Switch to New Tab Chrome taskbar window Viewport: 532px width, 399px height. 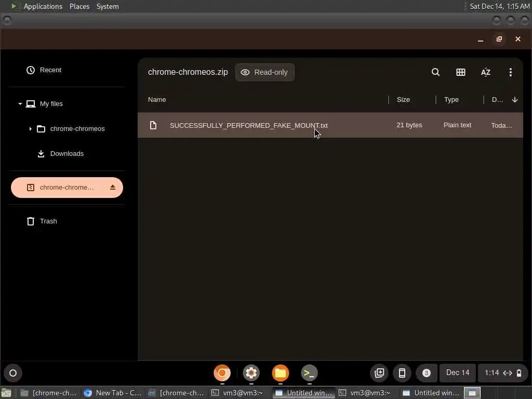pos(113,393)
